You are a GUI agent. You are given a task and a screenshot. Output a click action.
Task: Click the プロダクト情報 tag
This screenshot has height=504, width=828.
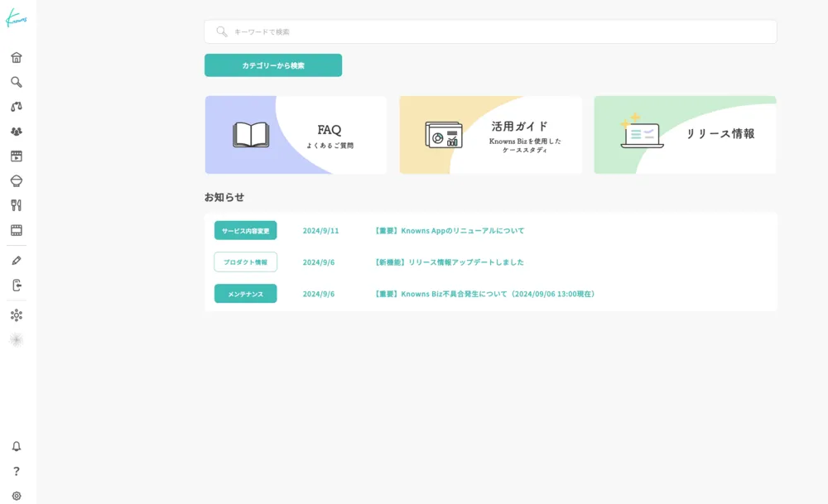pyautogui.click(x=246, y=262)
